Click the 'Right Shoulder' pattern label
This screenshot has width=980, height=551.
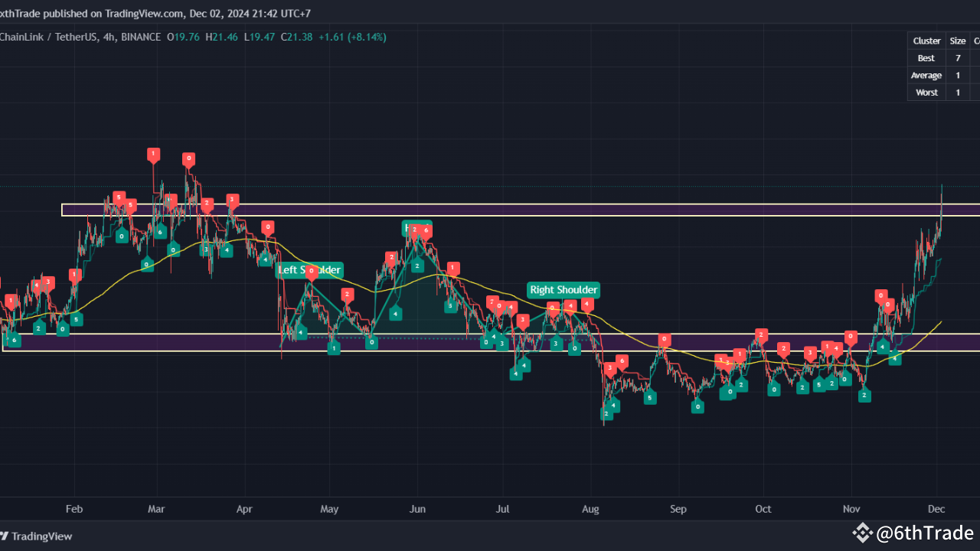click(x=563, y=289)
